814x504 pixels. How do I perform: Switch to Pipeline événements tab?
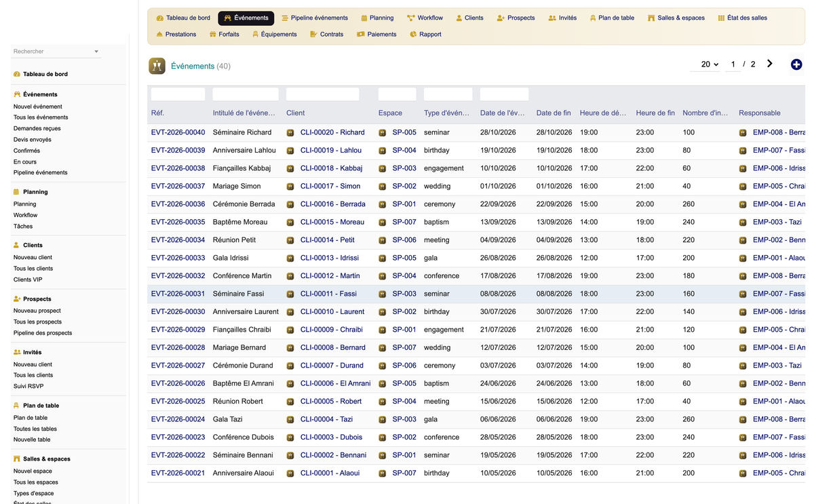(x=315, y=18)
